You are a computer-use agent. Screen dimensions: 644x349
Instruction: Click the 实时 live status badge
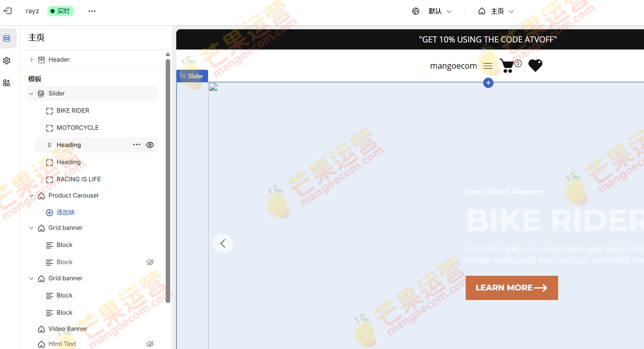(x=61, y=11)
